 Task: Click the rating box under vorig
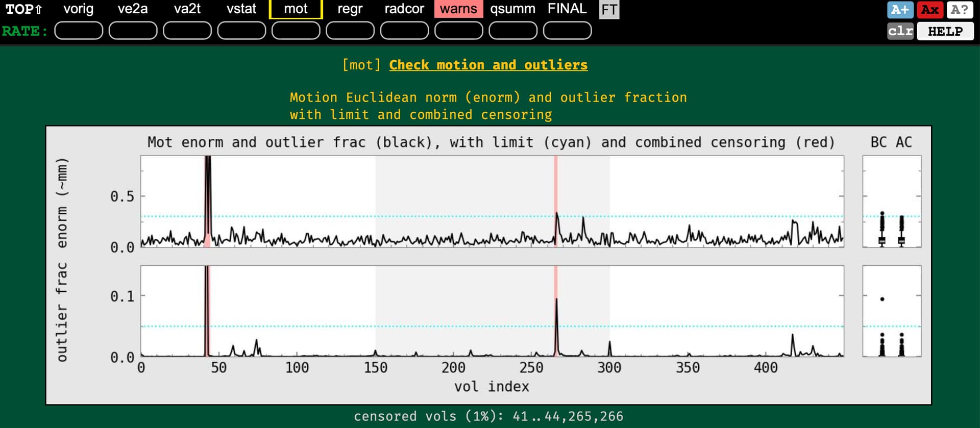tap(79, 31)
